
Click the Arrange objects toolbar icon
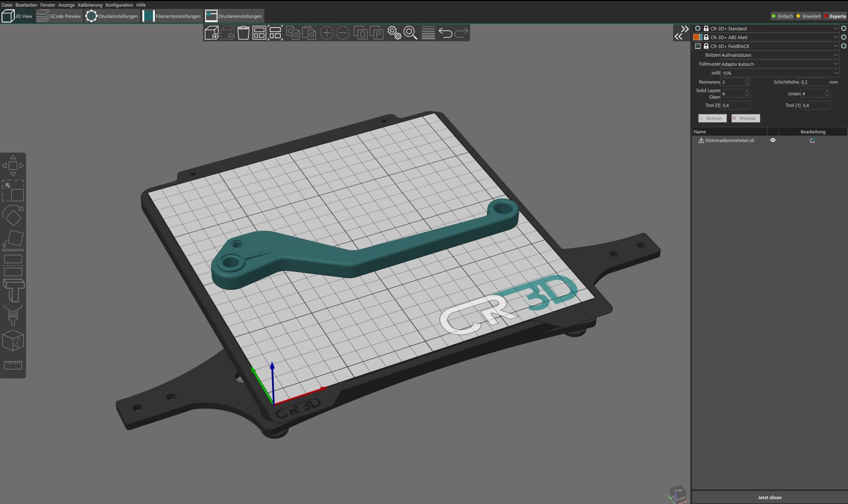tap(259, 33)
